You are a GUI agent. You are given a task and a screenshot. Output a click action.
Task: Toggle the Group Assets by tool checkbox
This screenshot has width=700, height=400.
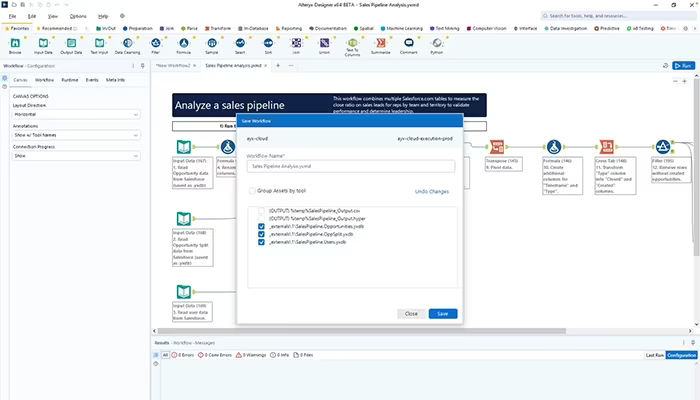click(x=252, y=191)
